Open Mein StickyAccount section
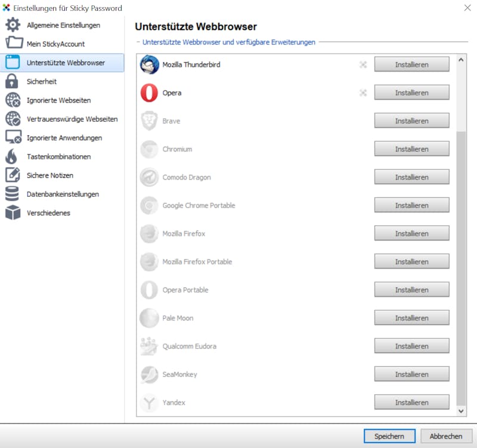The width and height of the screenshot is (477, 448). point(62,44)
